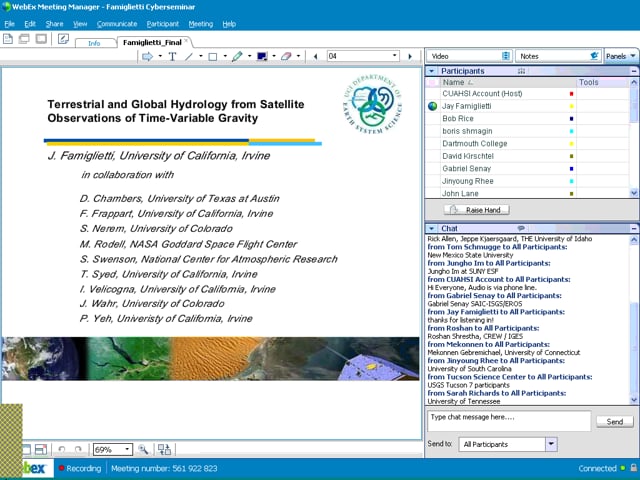
Task: Click the chat message input field
Action: [509, 421]
